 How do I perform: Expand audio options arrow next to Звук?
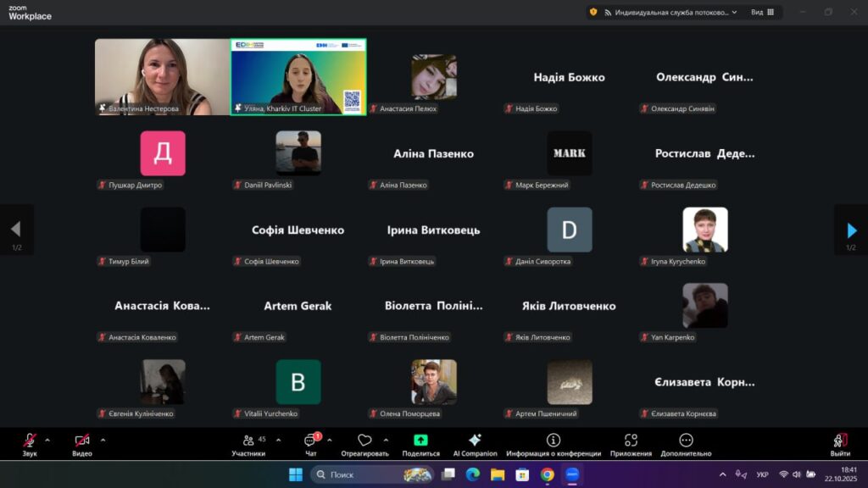pos(47,440)
